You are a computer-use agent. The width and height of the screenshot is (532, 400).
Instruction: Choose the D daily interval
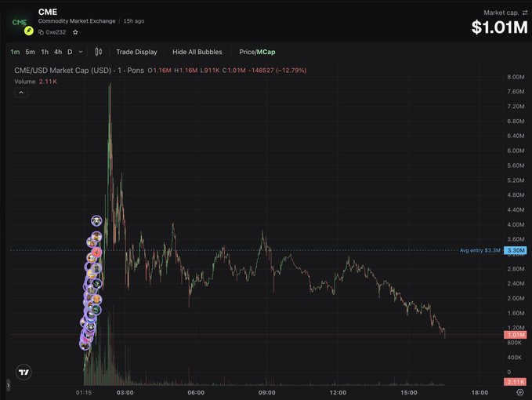pos(70,52)
